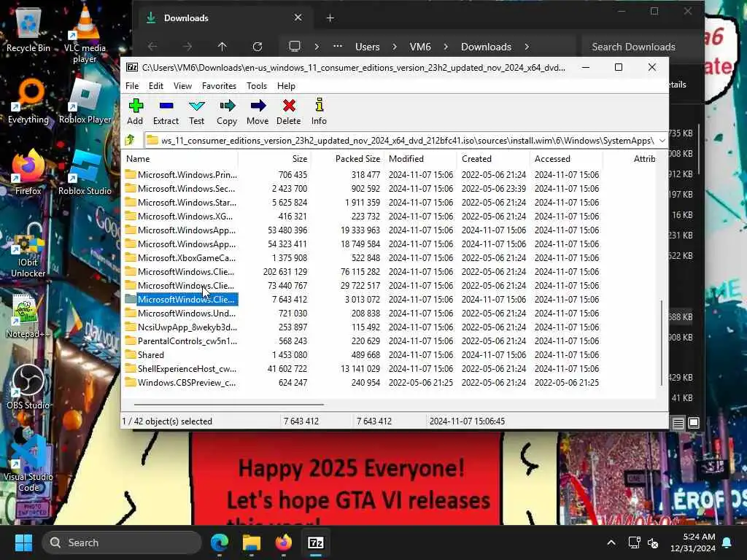747x560 pixels.
Task: Open the Edit menu in 7-Zip
Action: tap(156, 86)
